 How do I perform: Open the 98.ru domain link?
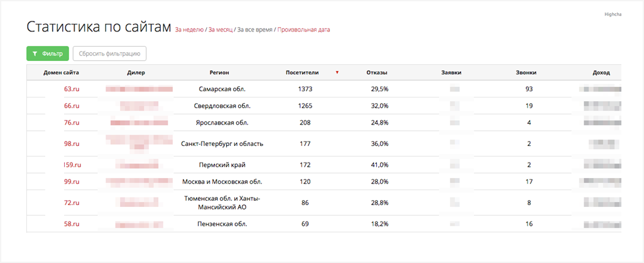[x=72, y=143]
